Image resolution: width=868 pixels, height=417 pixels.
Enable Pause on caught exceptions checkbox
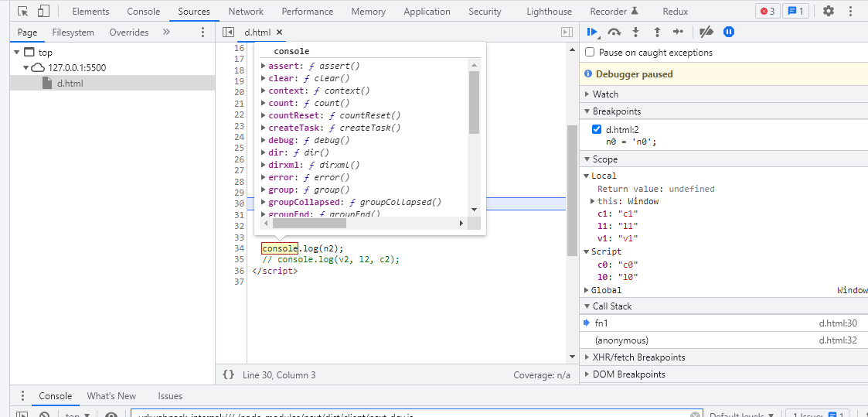590,52
